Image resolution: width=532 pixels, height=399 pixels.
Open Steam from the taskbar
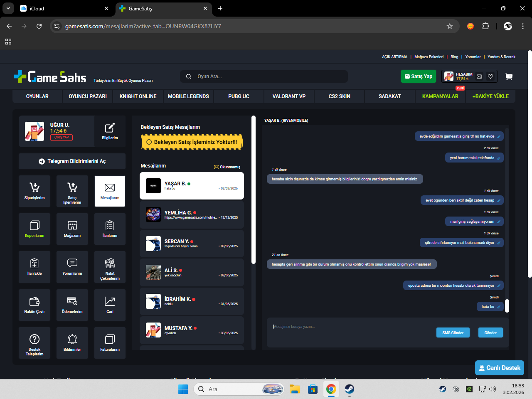350,389
